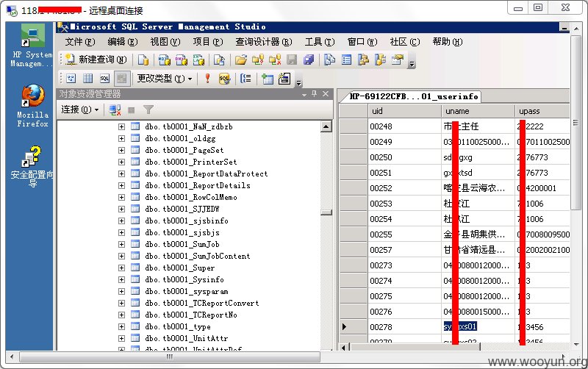Open the 查询设计器(R) menu

click(264, 42)
